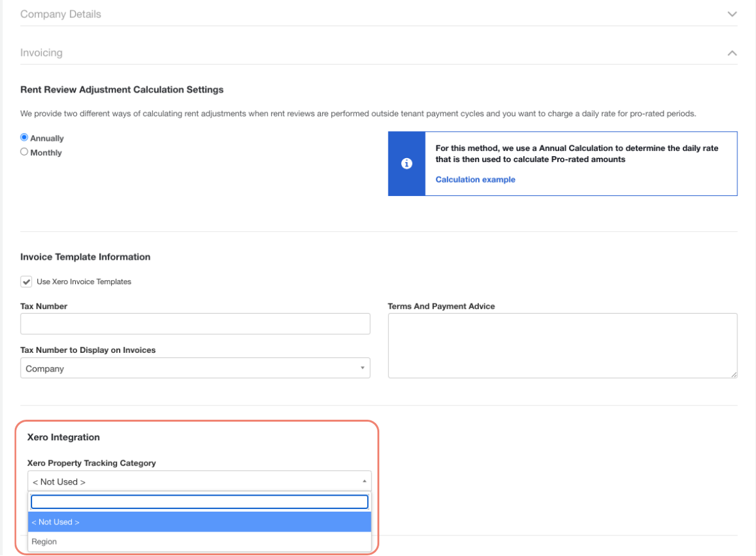The width and height of the screenshot is (756, 556).
Task: Select the Monthly radio button
Action: tap(24, 152)
